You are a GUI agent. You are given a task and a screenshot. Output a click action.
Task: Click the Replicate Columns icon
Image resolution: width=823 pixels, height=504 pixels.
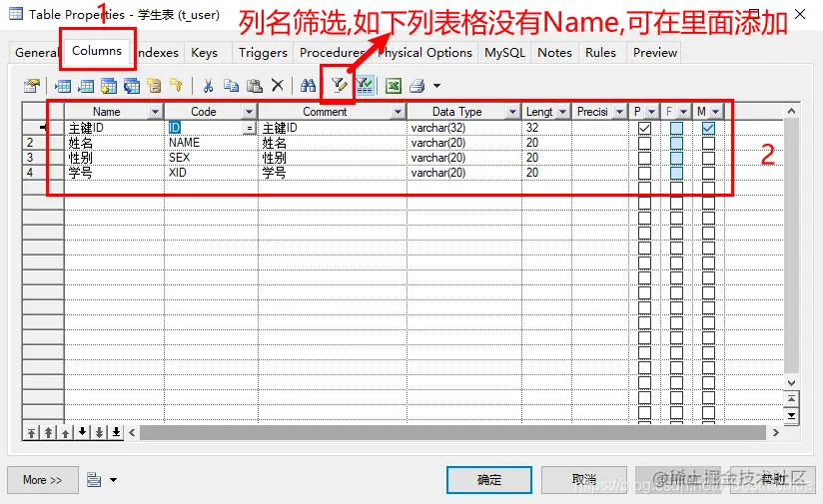coord(131,86)
